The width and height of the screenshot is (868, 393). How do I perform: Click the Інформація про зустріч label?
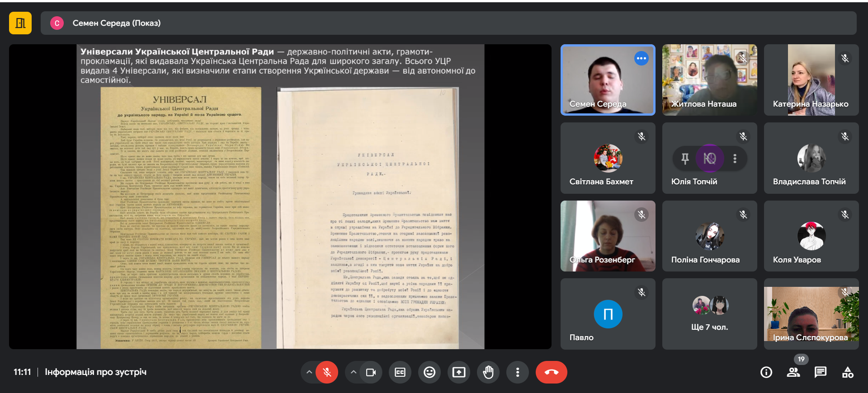(x=95, y=372)
